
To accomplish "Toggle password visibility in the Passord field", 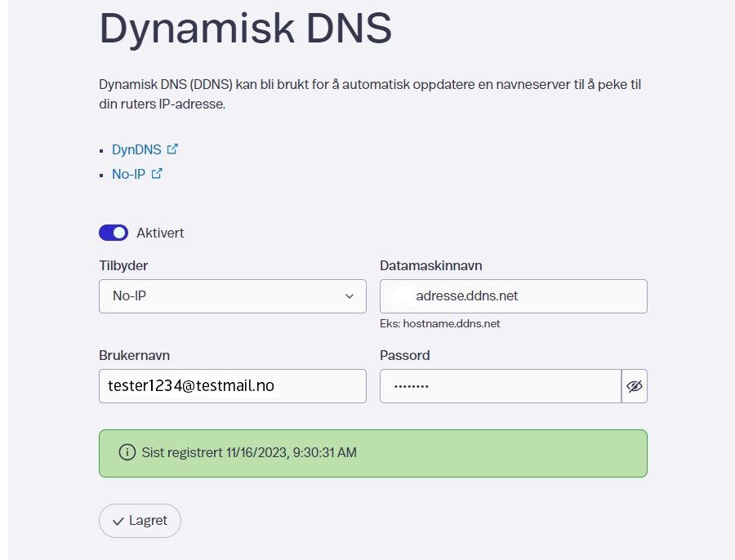I will click(635, 385).
